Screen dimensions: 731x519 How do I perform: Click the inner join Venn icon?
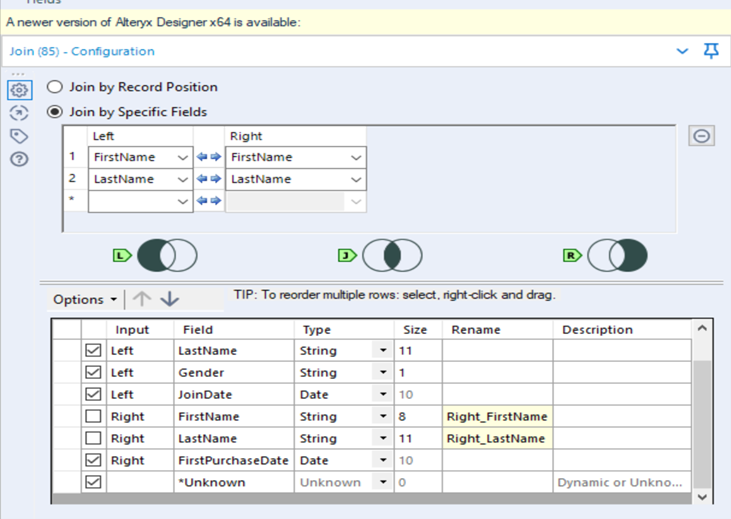click(391, 256)
